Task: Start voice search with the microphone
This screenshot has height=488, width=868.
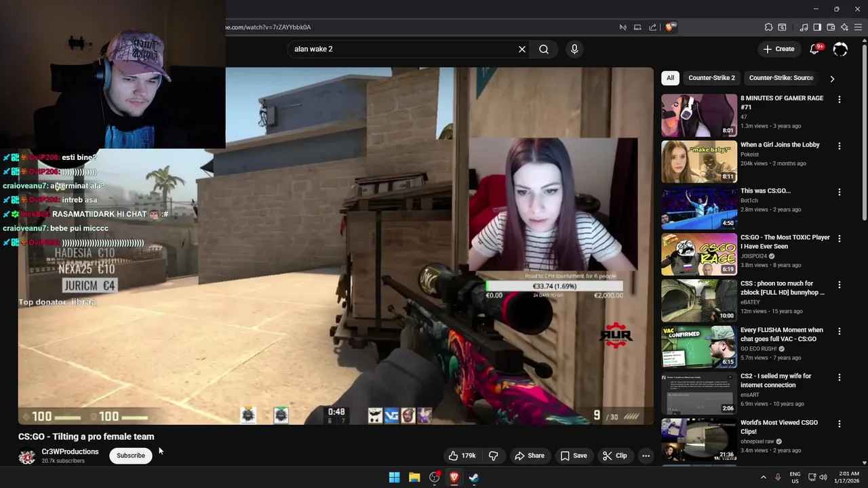Action: (x=574, y=49)
